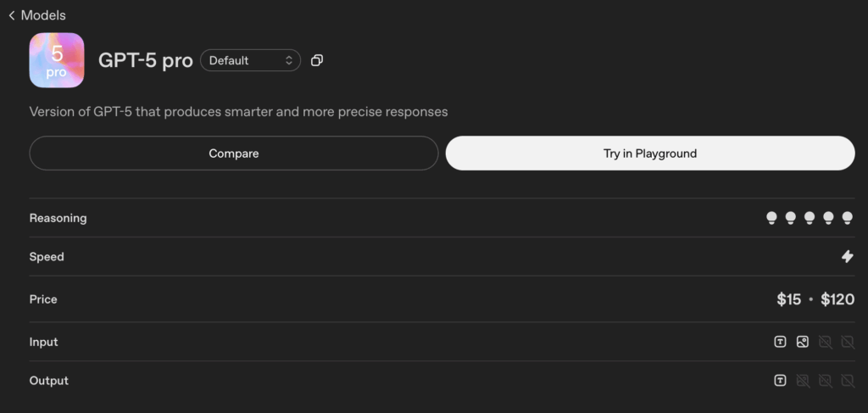Click the Reasoning row label

point(58,218)
